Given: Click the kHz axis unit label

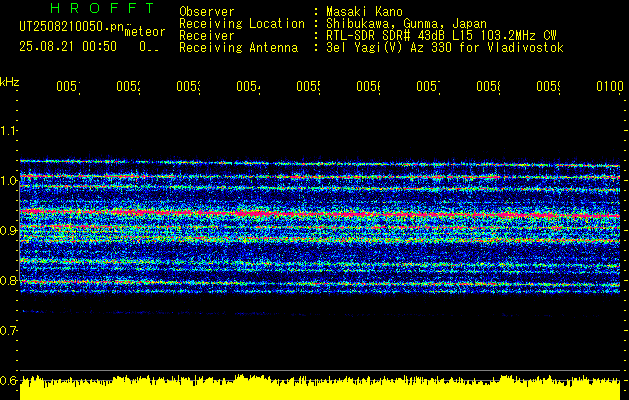Looking at the screenshot, I should (x=9, y=82).
